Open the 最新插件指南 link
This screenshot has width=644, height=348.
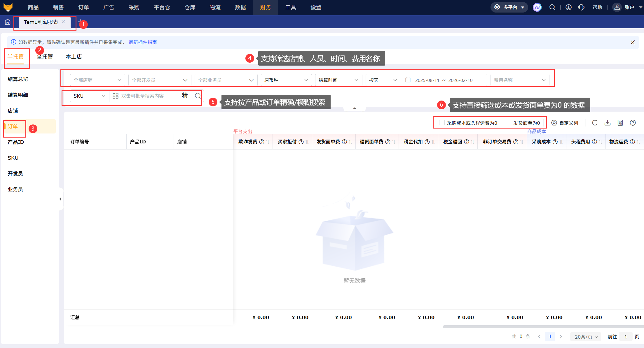click(143, 42)
